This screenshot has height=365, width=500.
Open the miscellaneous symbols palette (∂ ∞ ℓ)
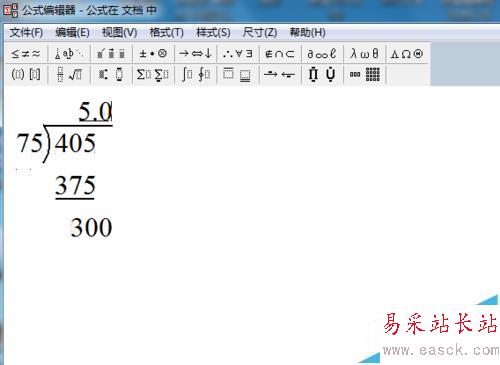tap(322, 54)
